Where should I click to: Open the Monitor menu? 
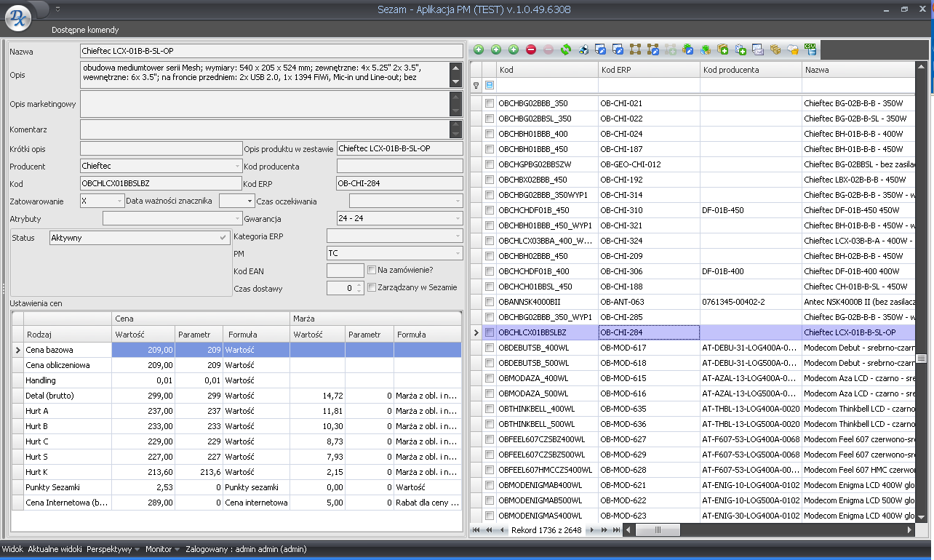coord(162,549)
